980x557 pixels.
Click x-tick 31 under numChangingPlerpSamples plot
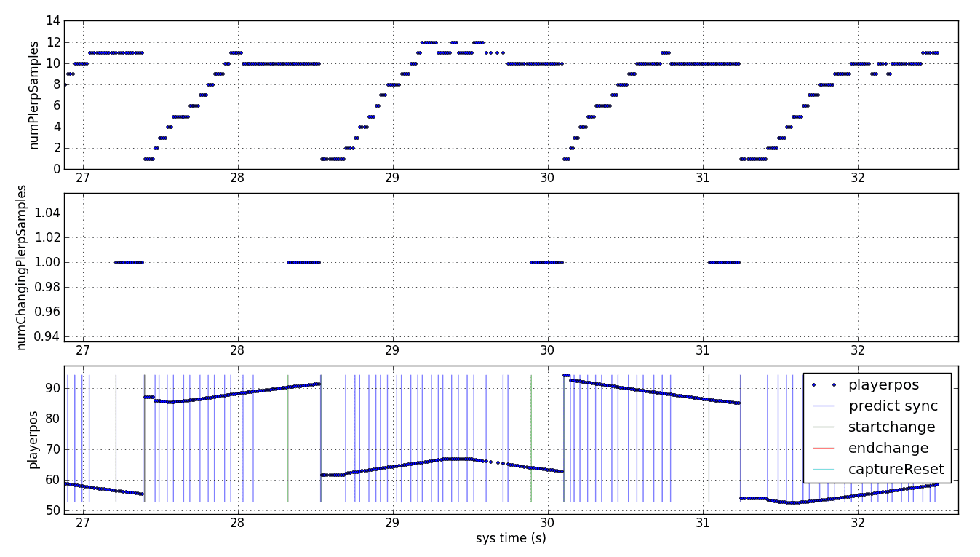click(702, 351)
